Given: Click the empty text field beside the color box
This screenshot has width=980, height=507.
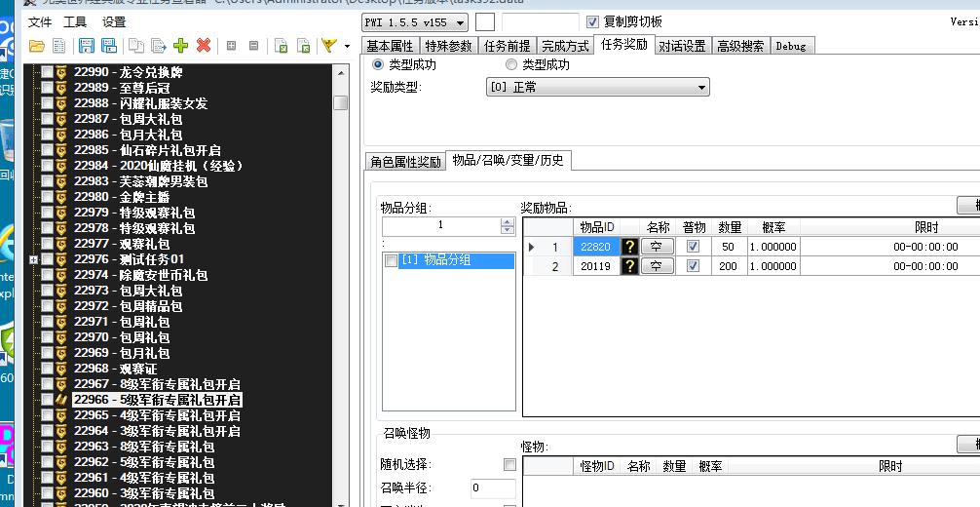Looking at the screenshot, I should coord(540,22).
